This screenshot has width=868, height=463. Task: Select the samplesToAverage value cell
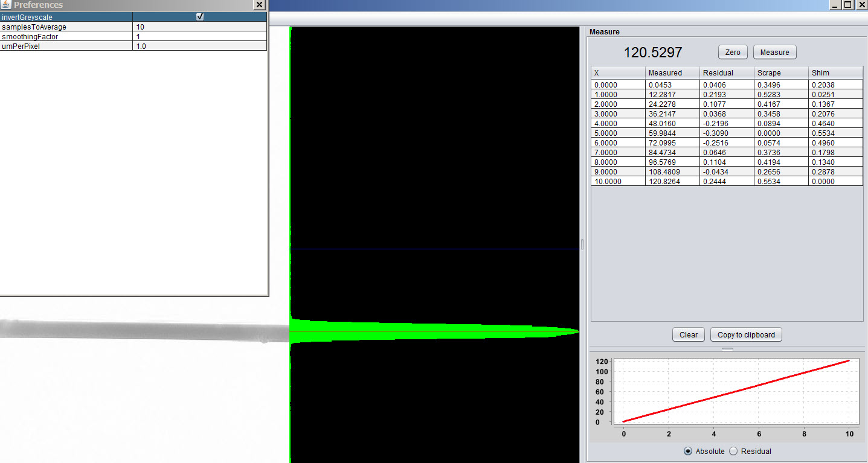coord(199,27)
